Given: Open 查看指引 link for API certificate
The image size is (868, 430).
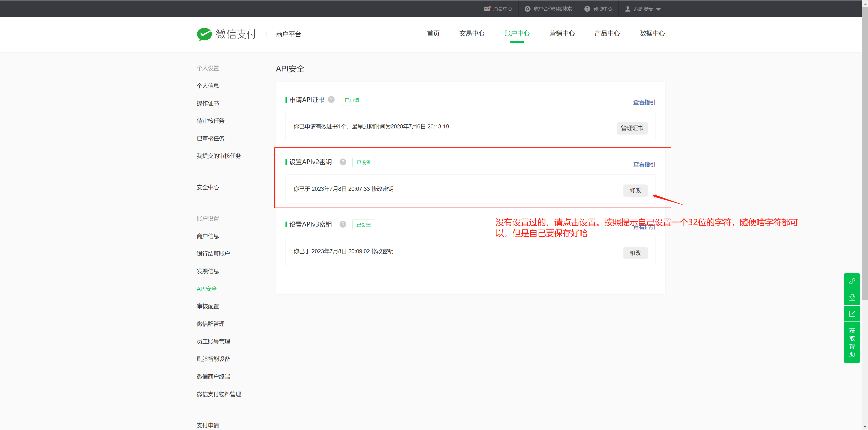Looking at the screenshot, I should tap(644, 102).
